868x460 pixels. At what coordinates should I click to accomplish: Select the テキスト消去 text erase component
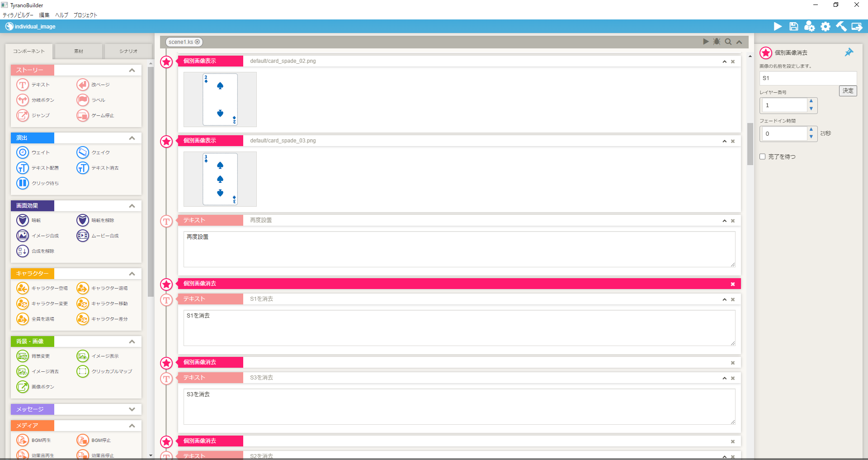click(x=98, y=168)
